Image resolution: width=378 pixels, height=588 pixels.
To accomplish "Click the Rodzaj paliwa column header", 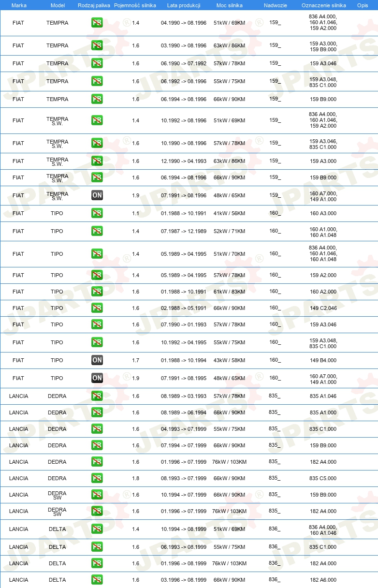I will [94, 5].
